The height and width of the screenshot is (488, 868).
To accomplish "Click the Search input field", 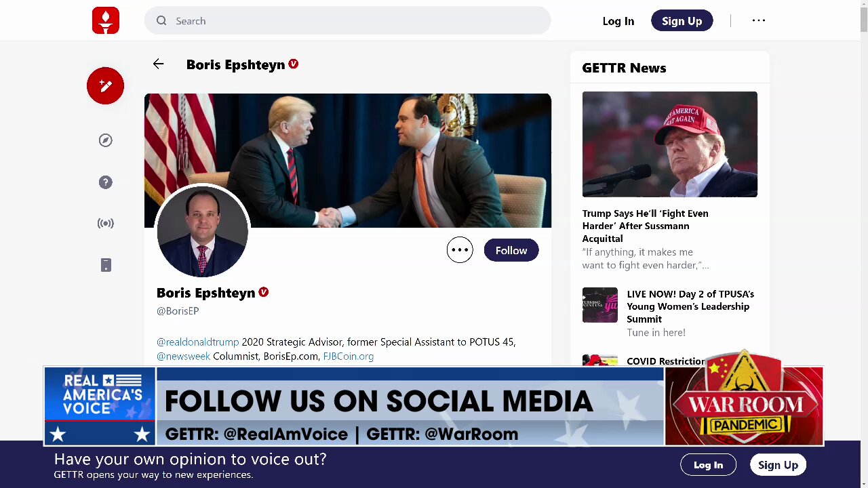I will tap(347, 21).
